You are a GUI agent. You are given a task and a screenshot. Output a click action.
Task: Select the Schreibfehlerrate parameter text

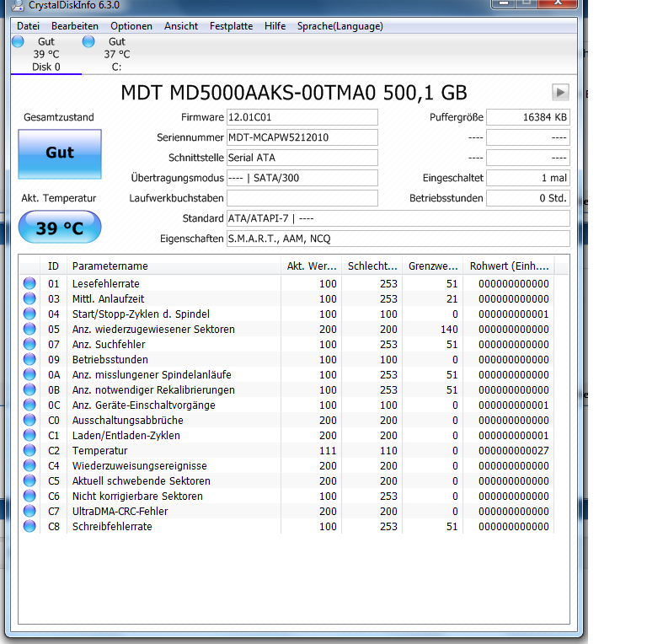[112, 526]
